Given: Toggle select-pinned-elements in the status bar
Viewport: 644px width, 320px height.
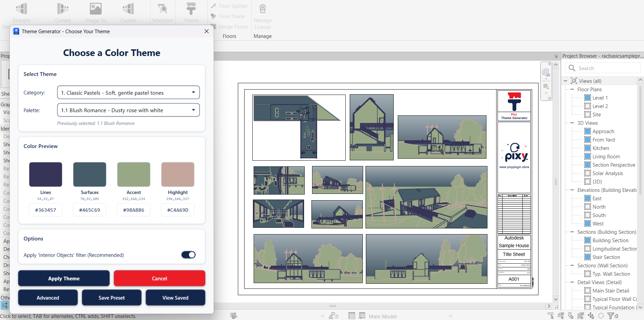Looking at the screenshot, I should point(571,316).
